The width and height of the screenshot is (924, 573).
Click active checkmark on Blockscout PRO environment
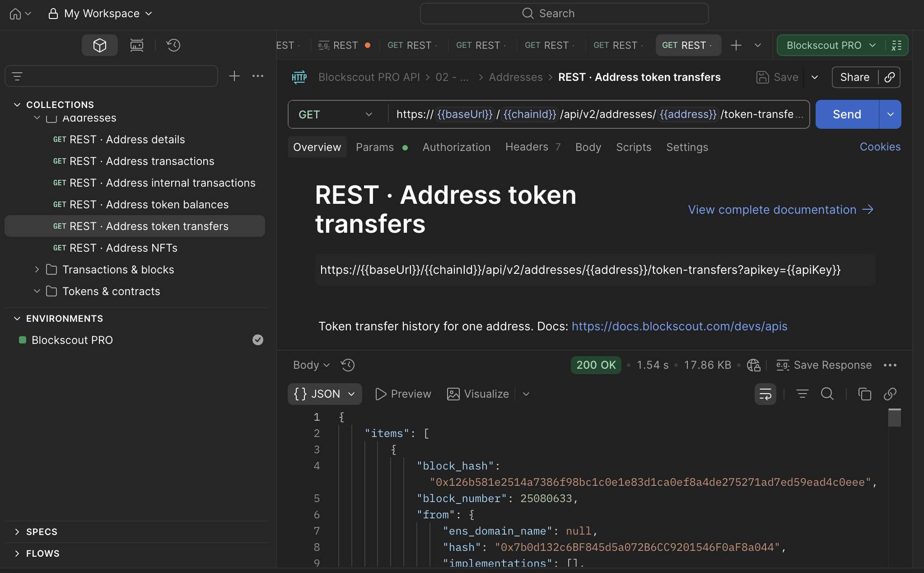(x=258, y=340)
